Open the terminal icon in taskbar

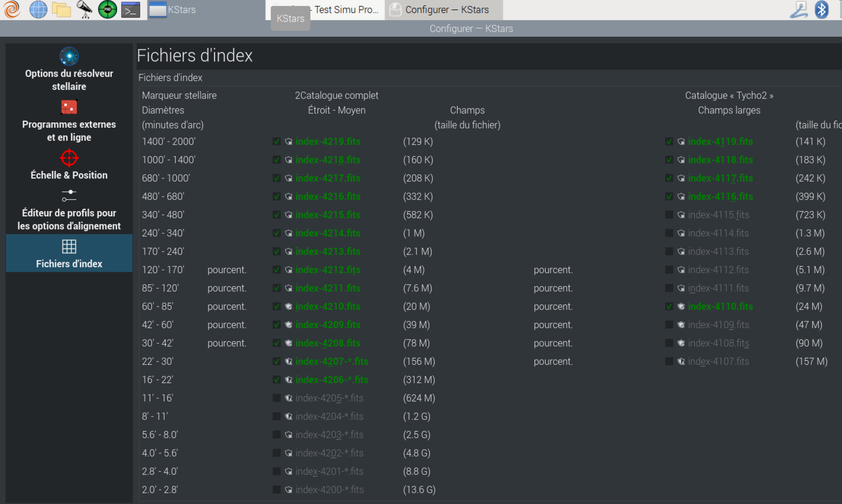click(131, 9)
